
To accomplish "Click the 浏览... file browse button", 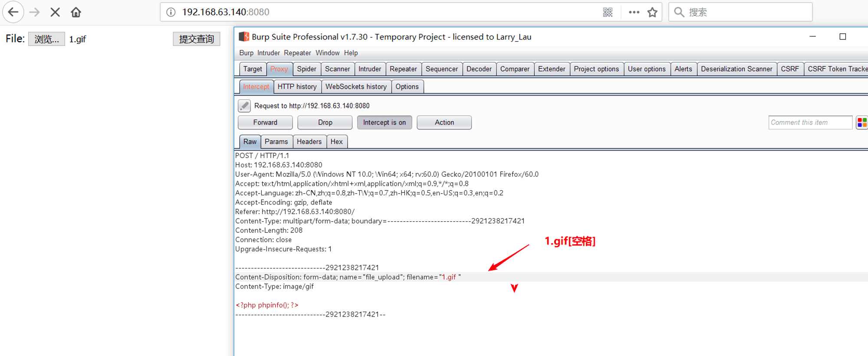I will tap(46, 39).
